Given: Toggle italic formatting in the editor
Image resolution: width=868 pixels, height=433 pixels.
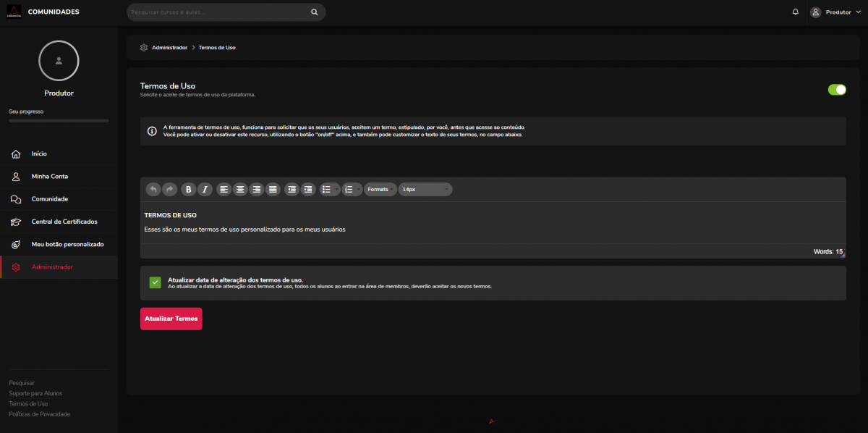Looking at the screenshot, I should point(205,189).
